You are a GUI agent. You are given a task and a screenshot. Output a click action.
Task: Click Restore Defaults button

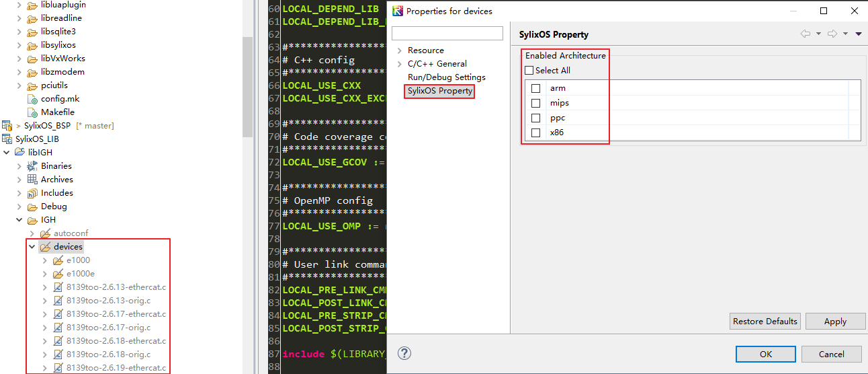[x=765, y=321]
